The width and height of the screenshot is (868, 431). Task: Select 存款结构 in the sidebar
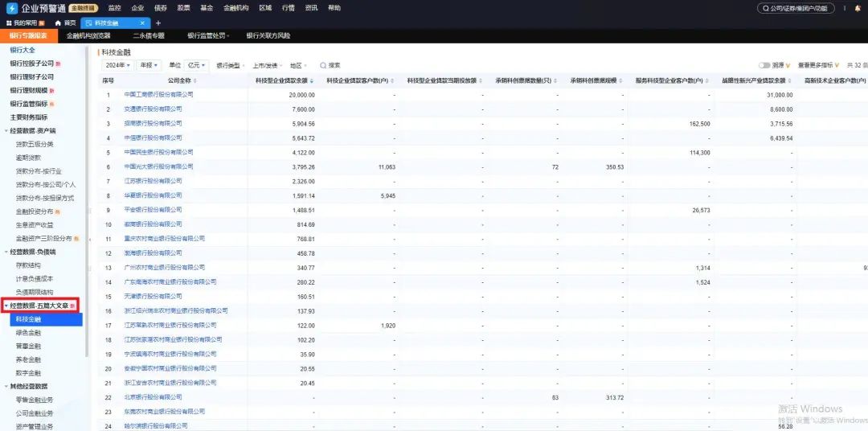[28, 265]
